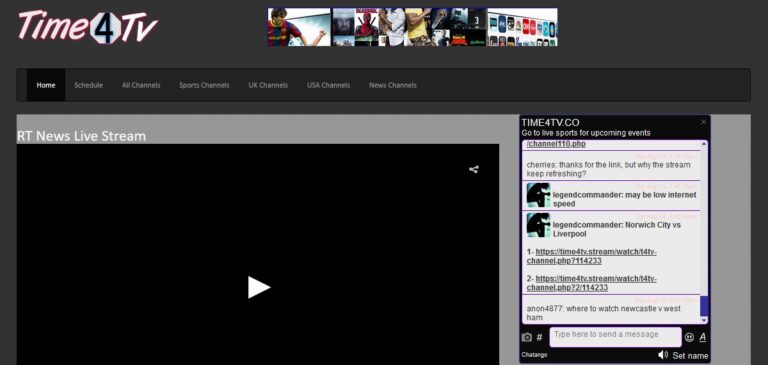Play the RT News video
Viewport: 768px width, 365px height.
click(x=259, y=287)
